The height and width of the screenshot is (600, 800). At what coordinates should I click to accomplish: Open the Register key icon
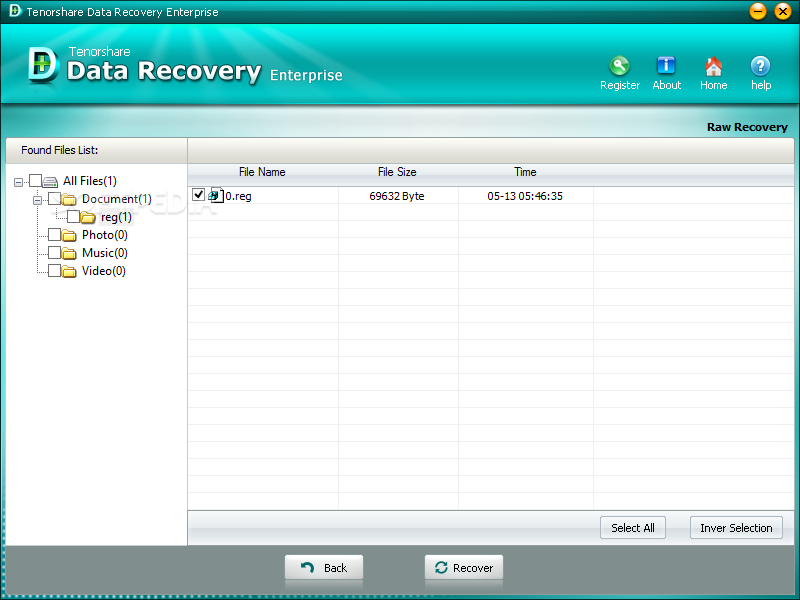pyautogui.click(x=619, y=66)
